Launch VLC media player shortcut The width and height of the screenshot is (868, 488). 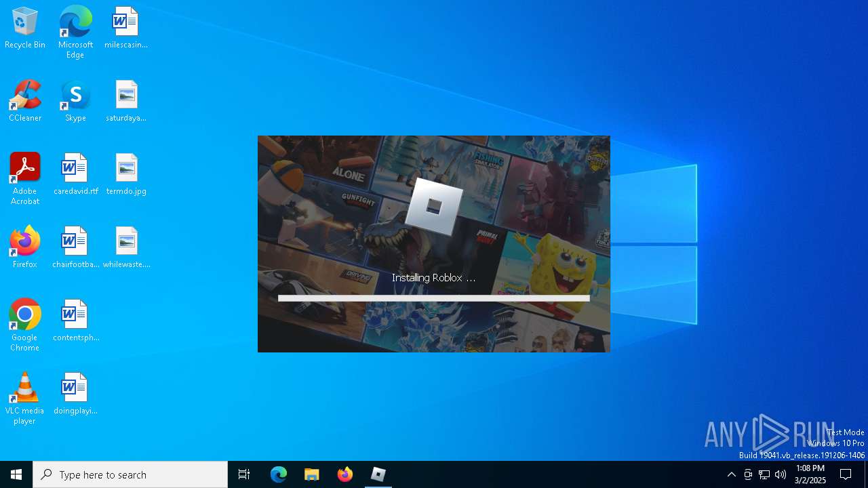pos(25,399)
